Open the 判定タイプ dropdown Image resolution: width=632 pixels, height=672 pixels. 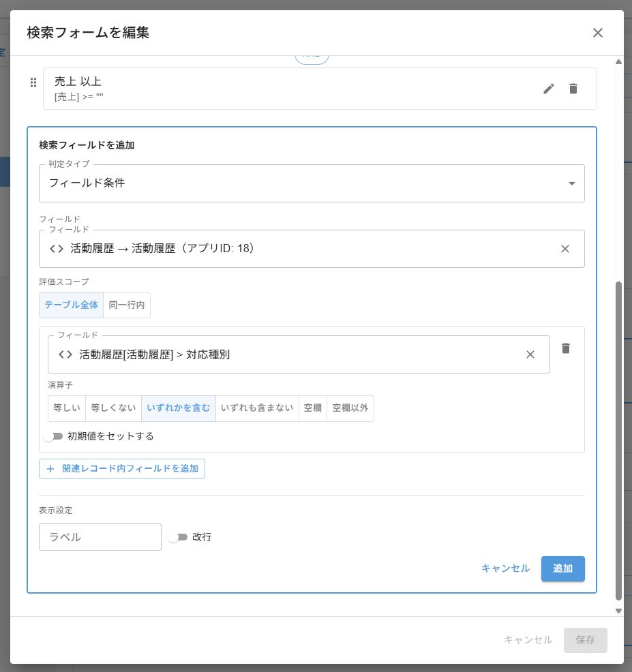(x=312, y=183)
